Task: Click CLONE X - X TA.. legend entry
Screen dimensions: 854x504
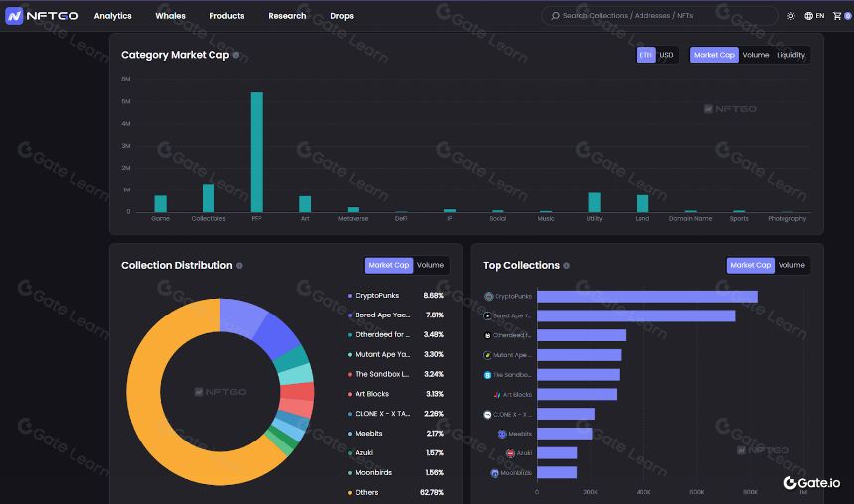Action: coord(395,414)
